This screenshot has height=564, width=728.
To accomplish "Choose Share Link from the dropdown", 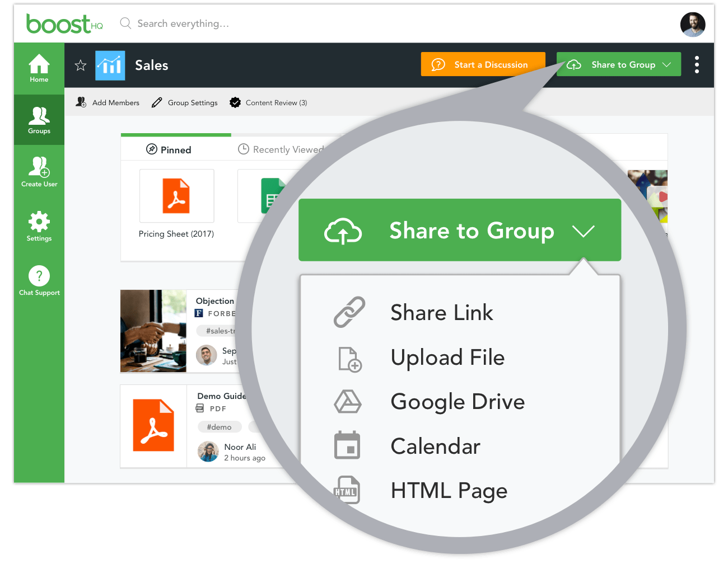I will (x=442, y=312).
